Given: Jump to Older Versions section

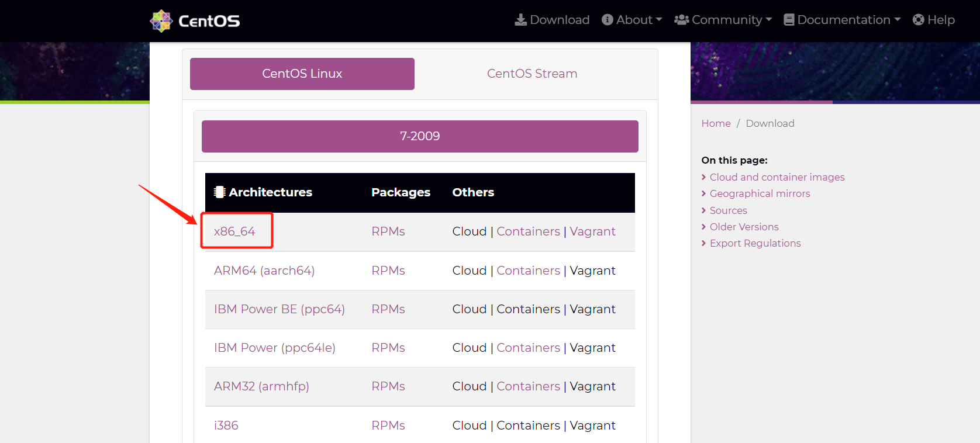Looking at the screenshot, I should pos(744,227).
